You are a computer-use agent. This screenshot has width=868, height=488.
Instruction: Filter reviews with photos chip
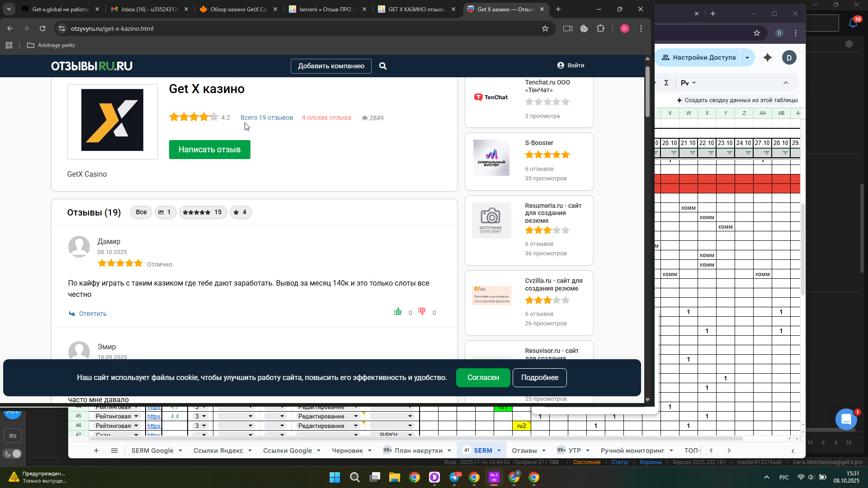[x=165, y=212]
